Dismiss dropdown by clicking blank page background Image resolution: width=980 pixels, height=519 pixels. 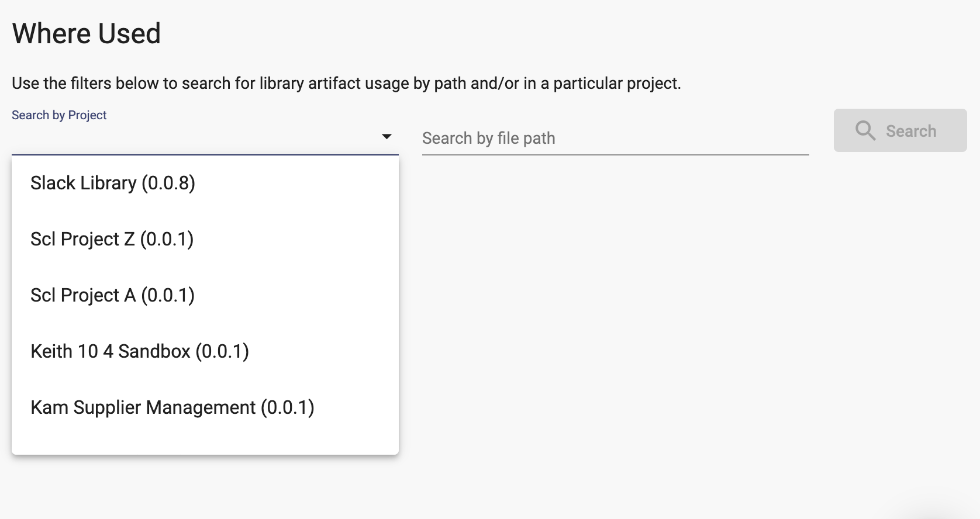[x=672, y=327]
